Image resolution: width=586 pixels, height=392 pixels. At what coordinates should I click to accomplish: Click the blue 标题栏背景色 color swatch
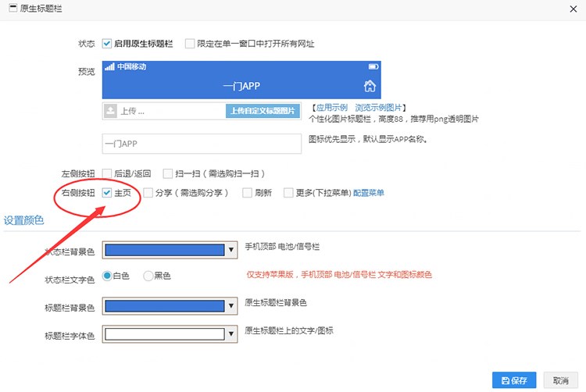[164, 306]
